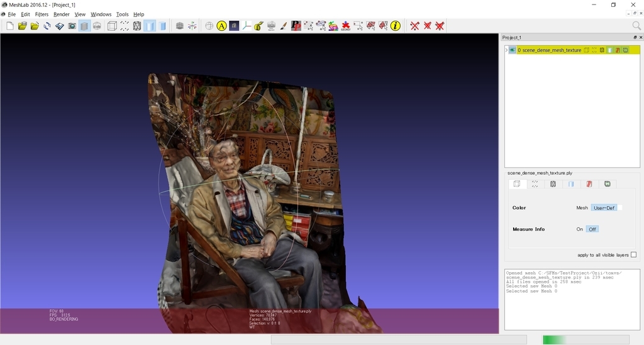
Task: Open the colorful align tool icon
Action: [x=333, y=26]
